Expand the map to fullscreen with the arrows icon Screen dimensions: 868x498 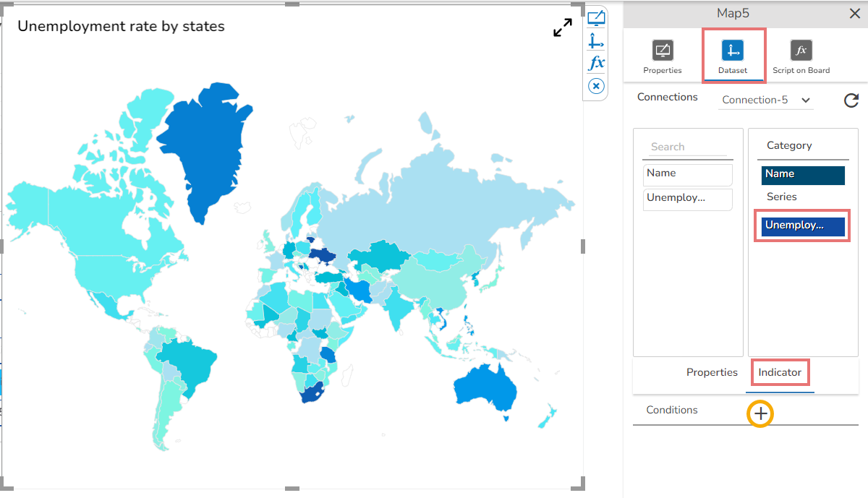click(563, 27)
